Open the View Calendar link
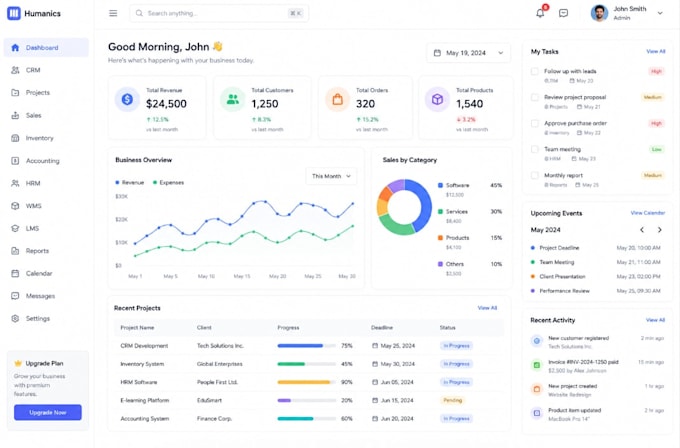 647,213
